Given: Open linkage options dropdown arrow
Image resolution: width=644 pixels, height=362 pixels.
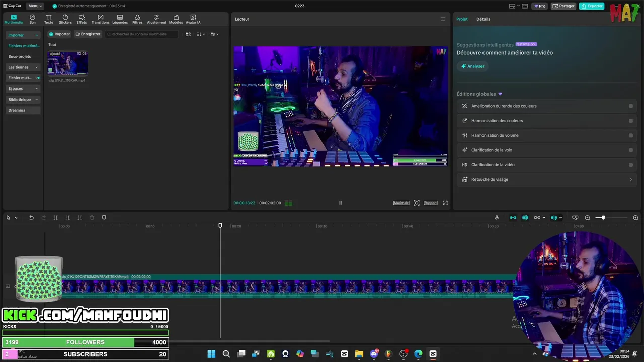Looking at the screenshot, I should pyautogui.click(x=544, y=218).
